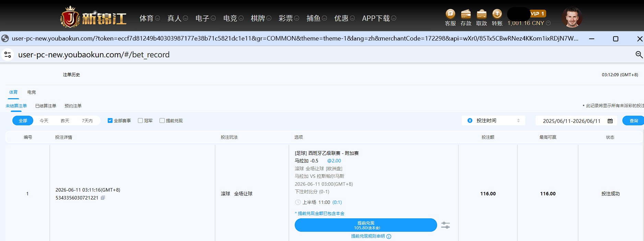Open the 转账 transfer icon
The image size is (644, 241).
497,14
